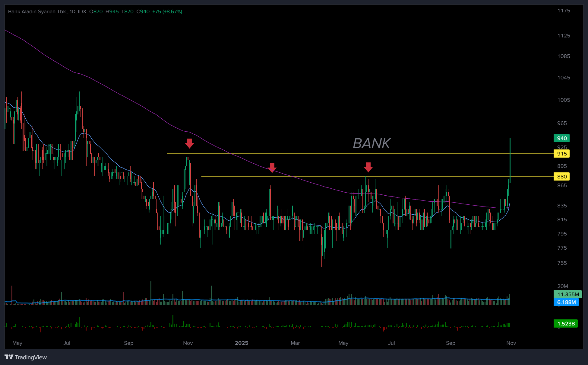Click the +75 (+8.67%) change value
The image size is (588, 365).
(167, 11)
